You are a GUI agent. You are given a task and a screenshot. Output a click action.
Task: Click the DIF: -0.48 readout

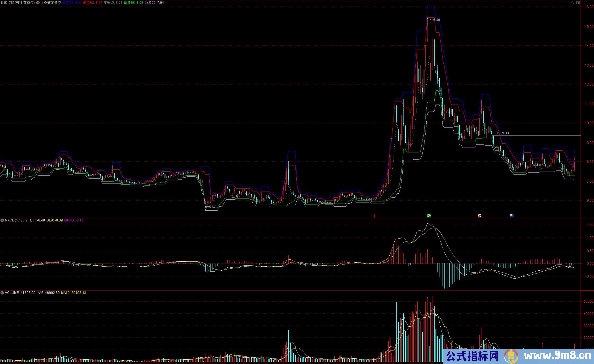(37, 220)
